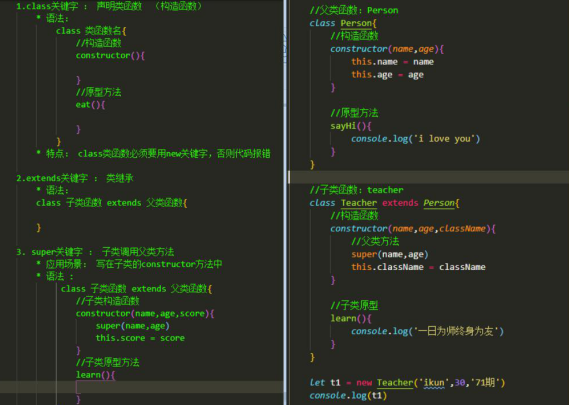
Task: Click 'this.score = score' line
Action: click(x=140, y=338)
